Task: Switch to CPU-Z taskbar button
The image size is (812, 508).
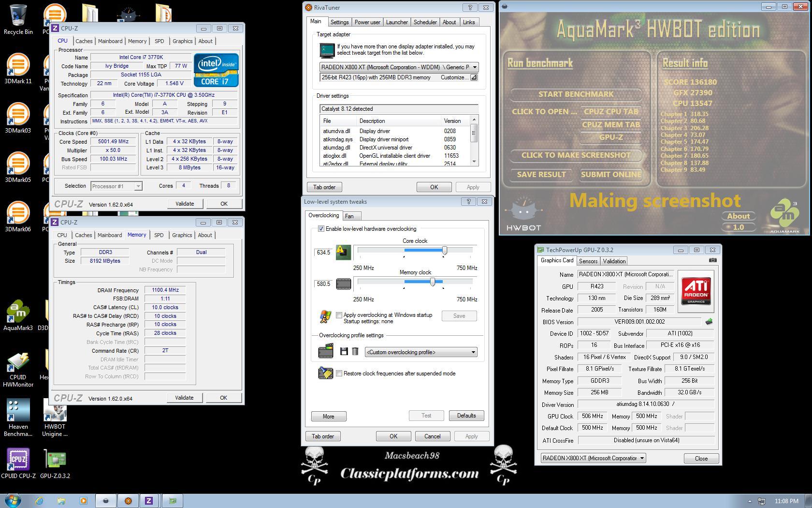Action: point(149,501)
